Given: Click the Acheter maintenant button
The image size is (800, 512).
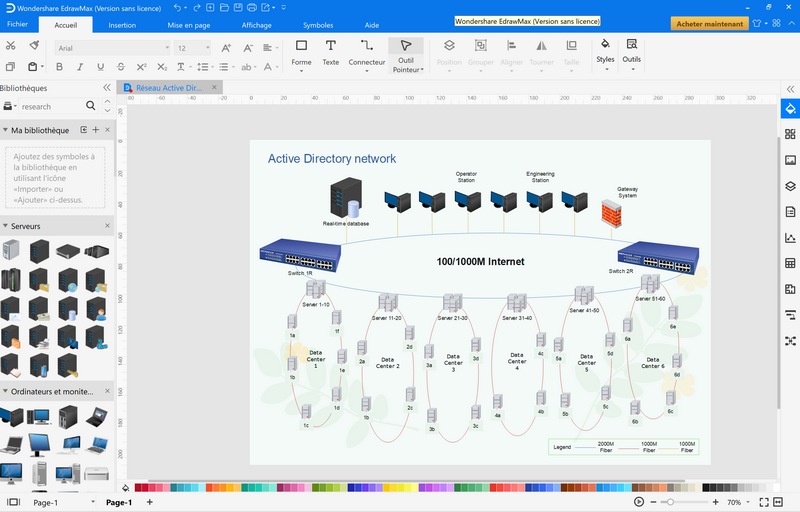Looking at the screenshot, I should [x=708, y=23].
